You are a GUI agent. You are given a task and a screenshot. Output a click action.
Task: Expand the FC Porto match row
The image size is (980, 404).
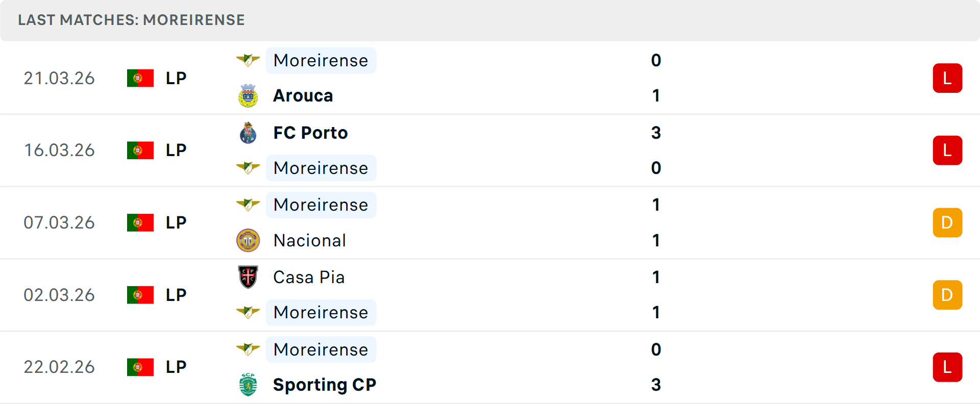click(490, 150)
